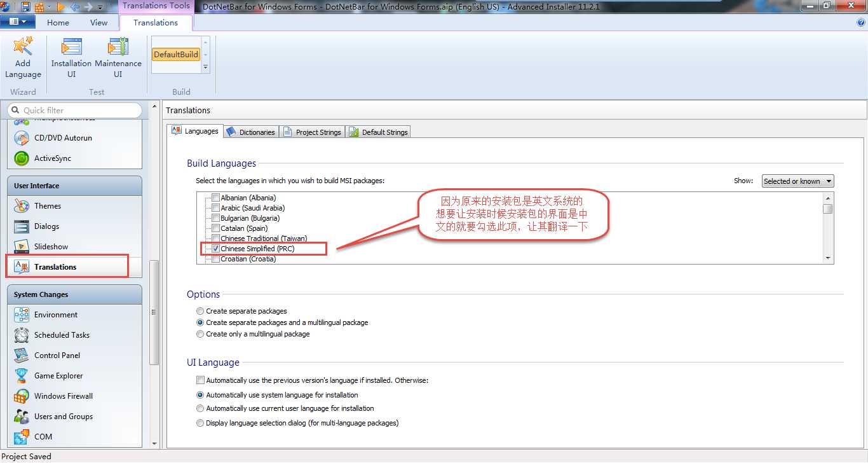Select Create only a multilingual package
This screenshot has width=868, height=463.
coord(201,334)
